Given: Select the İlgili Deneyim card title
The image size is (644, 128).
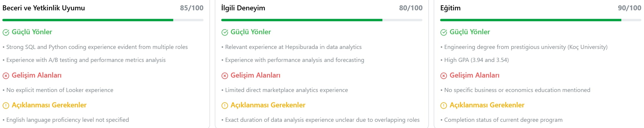Looking at the screenshot, I should click(x=243, y=8).
